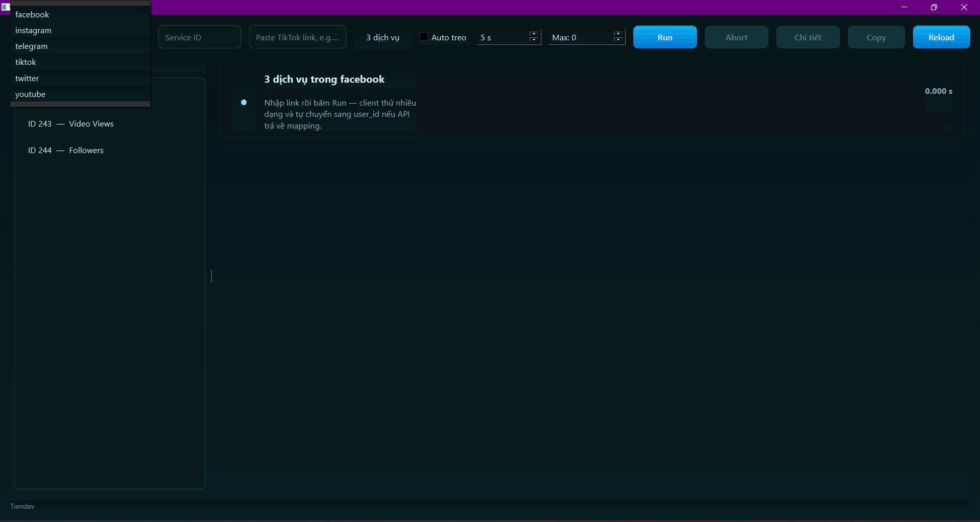980x522 pixels.
Task: Click the Service ID input field
Action: 199,37
